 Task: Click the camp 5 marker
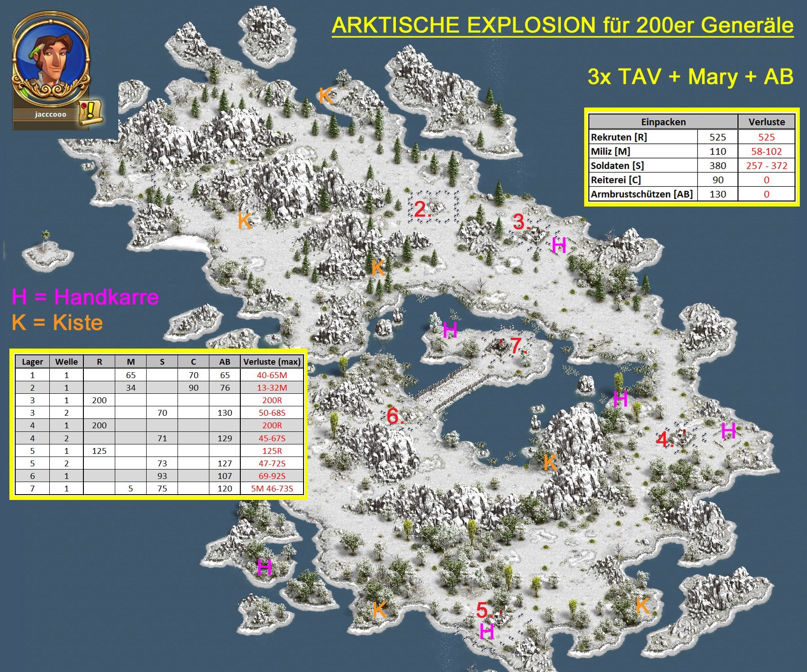pos(485,610)
